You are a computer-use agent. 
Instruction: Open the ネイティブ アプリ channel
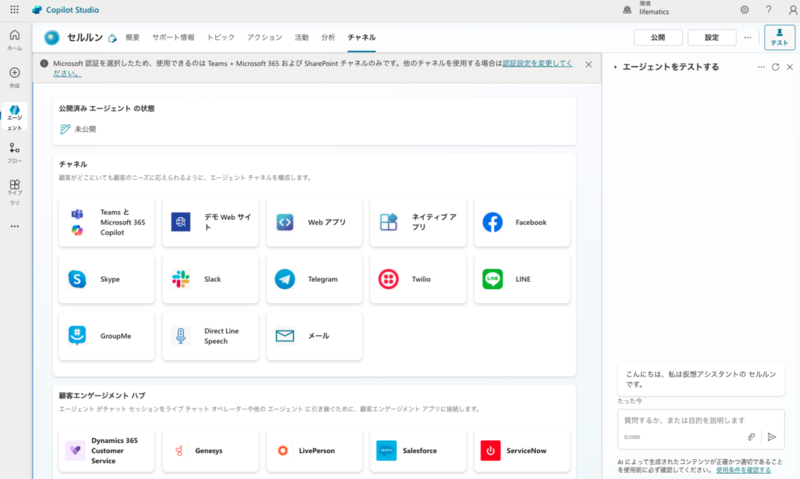point(418,222)
